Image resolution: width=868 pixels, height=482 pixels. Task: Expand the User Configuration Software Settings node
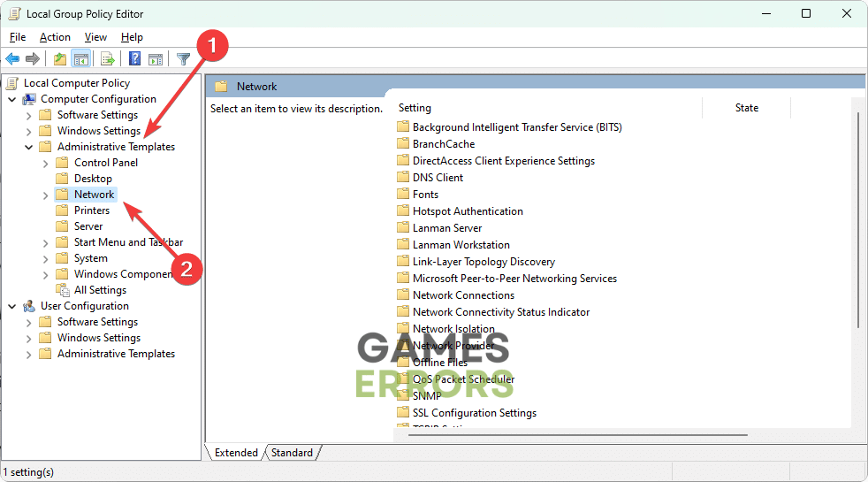click(x=29, y=322)
